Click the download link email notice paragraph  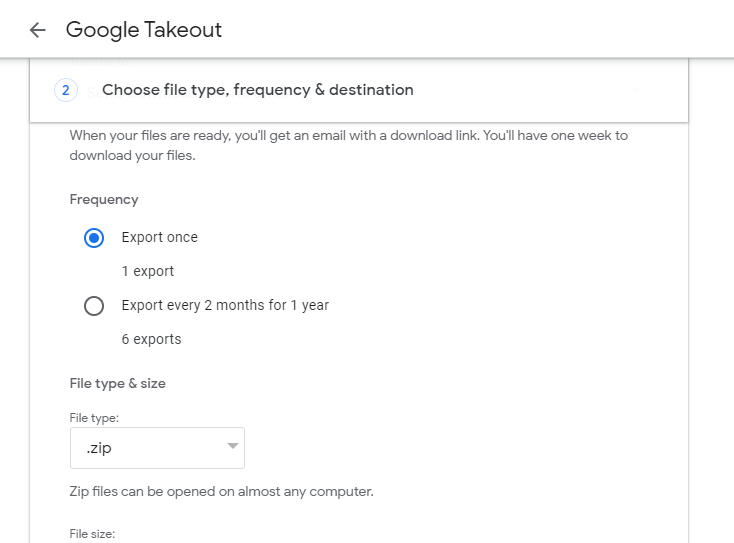349,145
